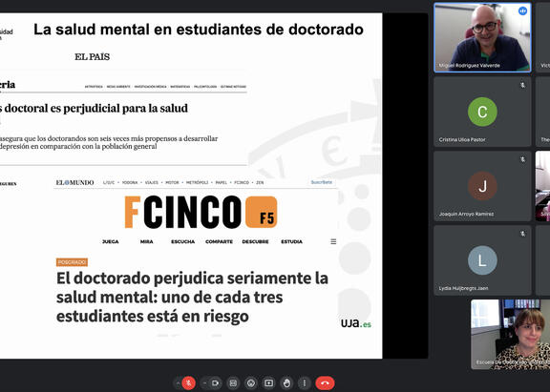Leave the call with red hang-up button
Image resolution: width=550 pixels, height=392 pixels.
tap(325, 382)
